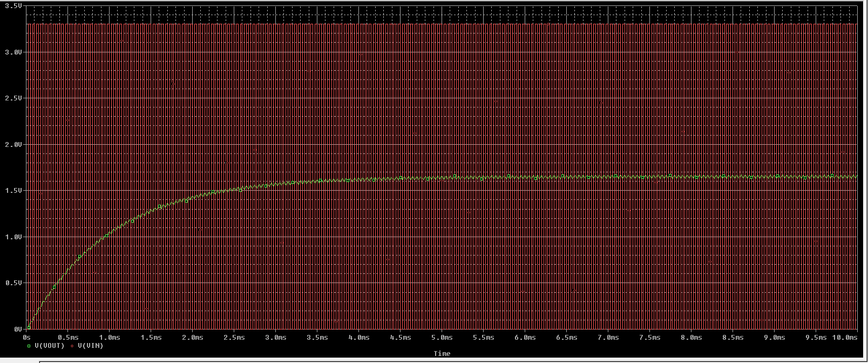Click the 2.5V y-axis label

tap(14, 98)
